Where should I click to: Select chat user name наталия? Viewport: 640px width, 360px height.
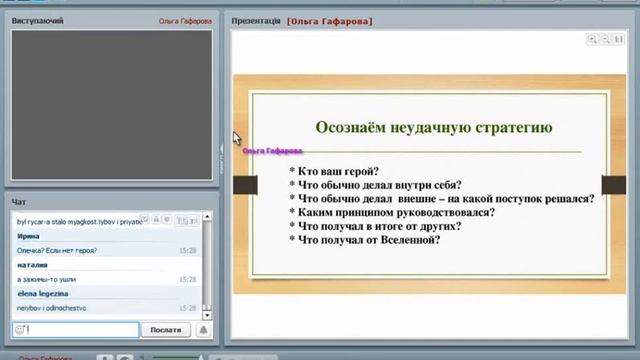click(x=32, y=265)
